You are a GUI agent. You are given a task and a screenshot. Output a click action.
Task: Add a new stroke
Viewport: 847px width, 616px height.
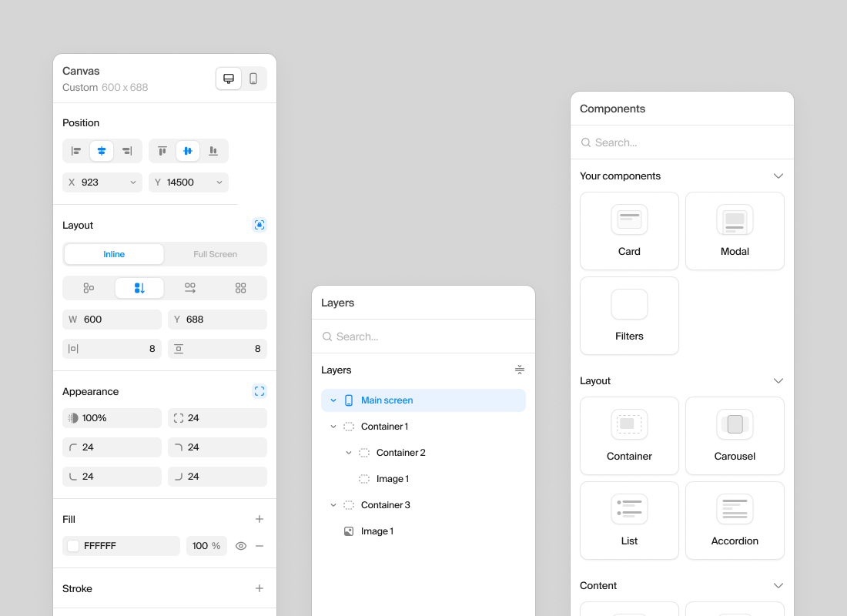[x=259, y=589]
